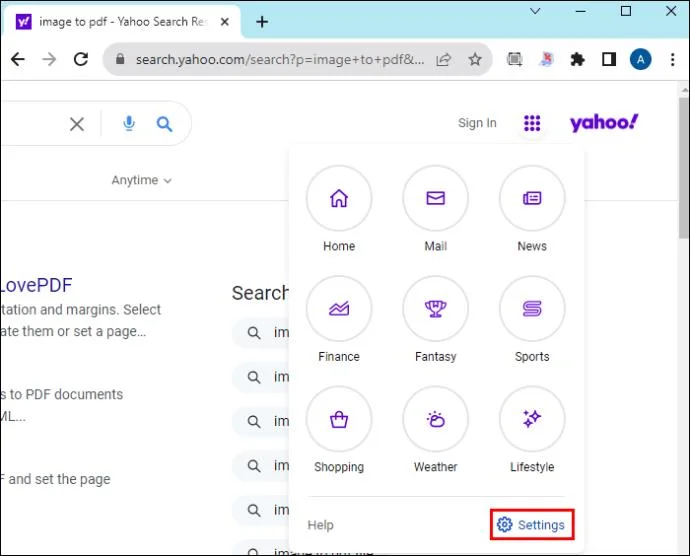Image resolution: width=690 pixels, height=556 pixels.
Task: Click the pinned extension icon beside the puzzle
Action: tap(546, 59)
